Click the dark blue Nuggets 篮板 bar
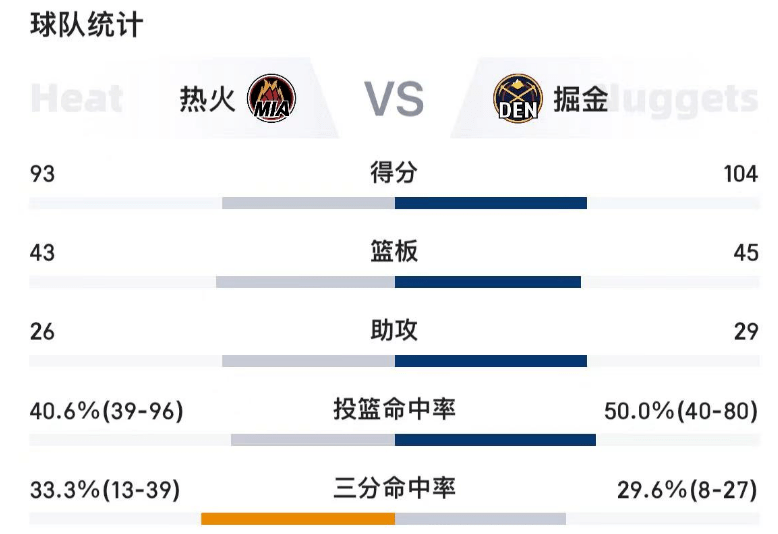The width and height of the screenshot is (778, 534). [x=488, y=282]
